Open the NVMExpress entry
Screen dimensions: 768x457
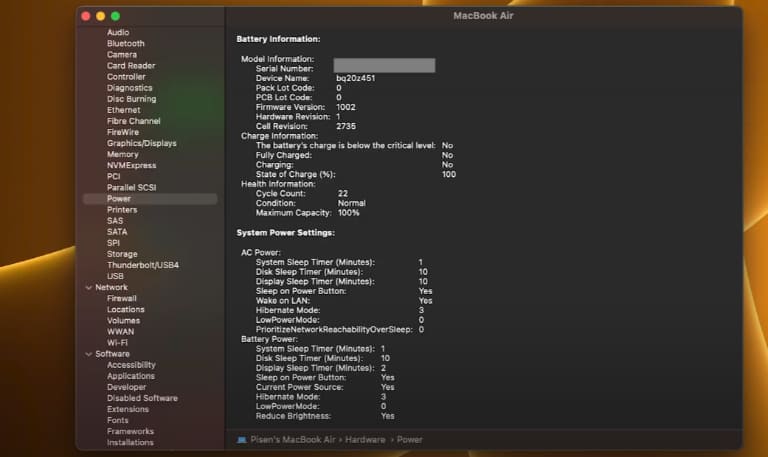131,166
